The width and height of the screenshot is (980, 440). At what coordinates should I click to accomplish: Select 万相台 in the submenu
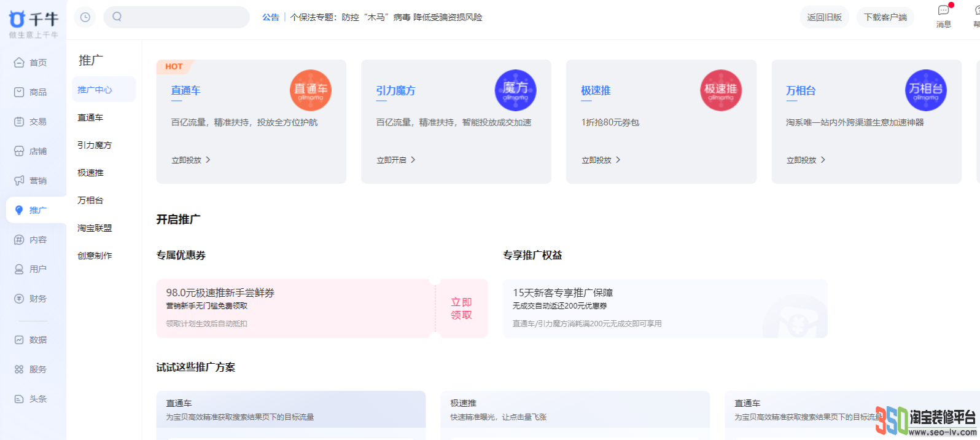click(x=90, y=200)
